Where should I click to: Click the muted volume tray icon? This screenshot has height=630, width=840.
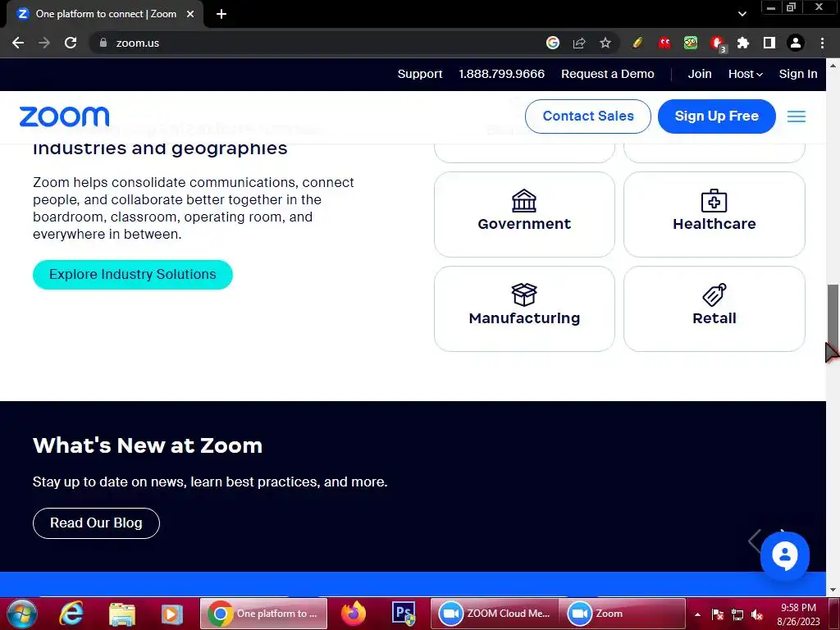[757, 614]
